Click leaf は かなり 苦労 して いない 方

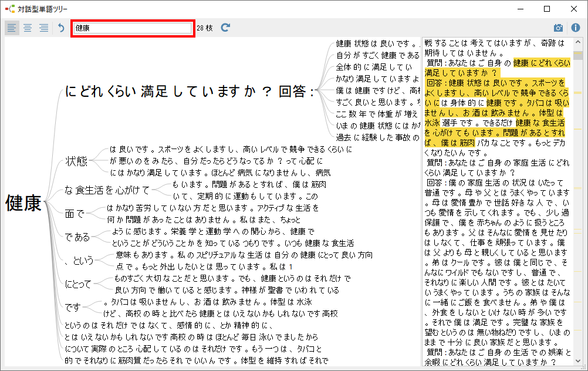tap(212, 208)
